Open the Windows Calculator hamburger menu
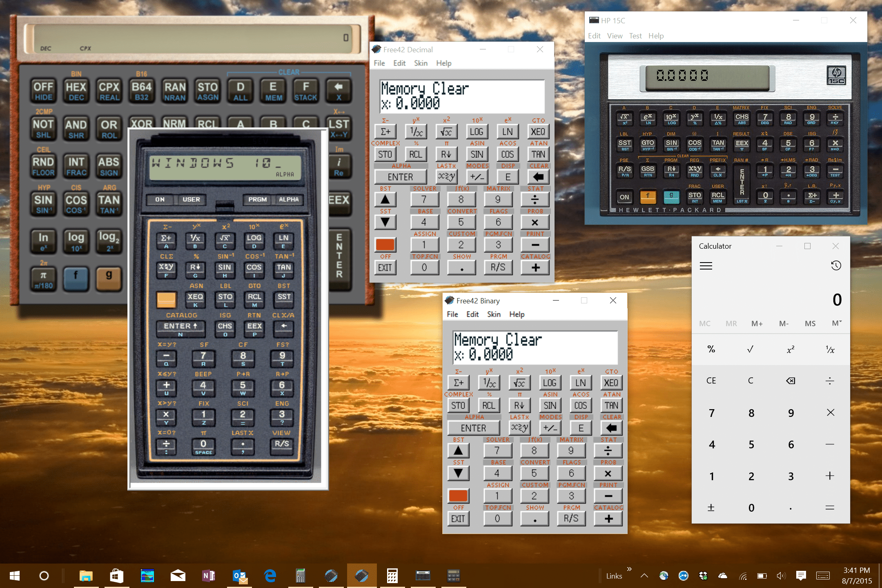 tap(706, 266)
